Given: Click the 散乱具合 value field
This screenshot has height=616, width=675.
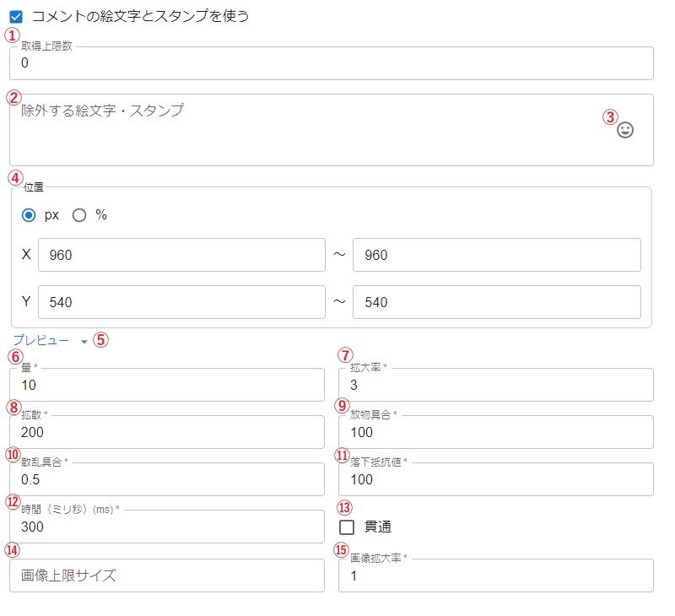Looking at the screenshot, I should (167, 479).
